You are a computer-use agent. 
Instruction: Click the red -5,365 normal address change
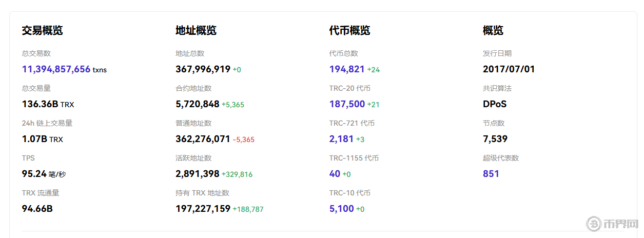(243, 140)
